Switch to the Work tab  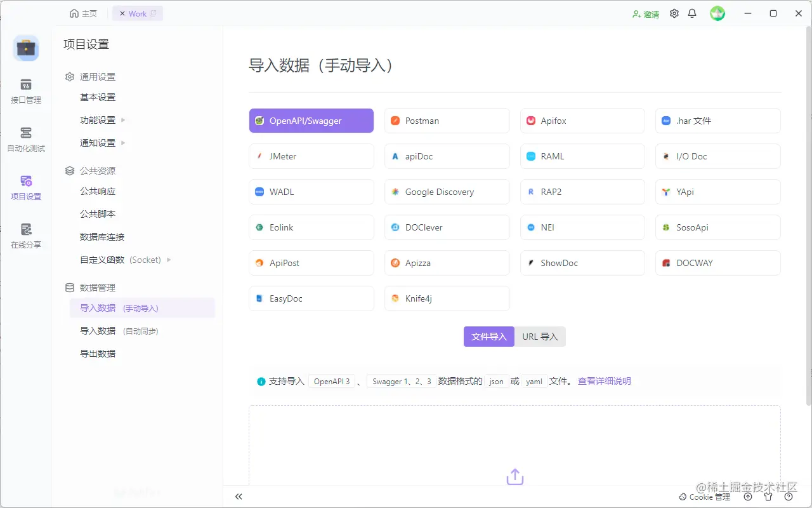click(x=138, y=13)
